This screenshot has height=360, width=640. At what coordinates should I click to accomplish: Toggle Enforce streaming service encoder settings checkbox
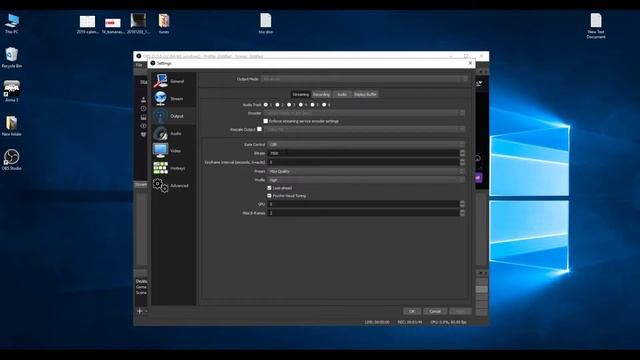[266, 121]
